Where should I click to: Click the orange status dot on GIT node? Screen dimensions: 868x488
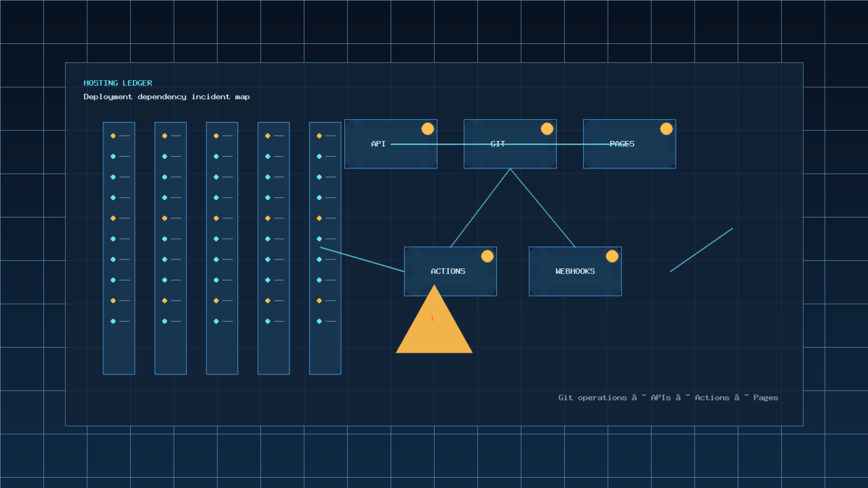[x=547, y=129]
